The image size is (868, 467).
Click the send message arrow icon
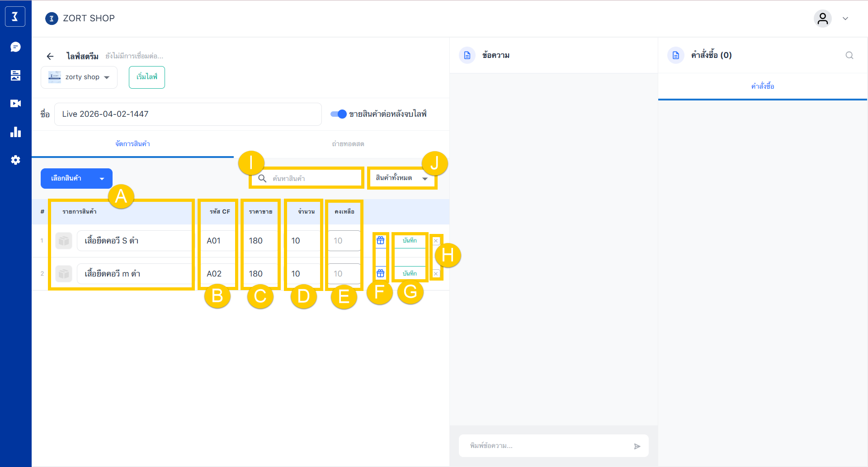pos(637,446)
